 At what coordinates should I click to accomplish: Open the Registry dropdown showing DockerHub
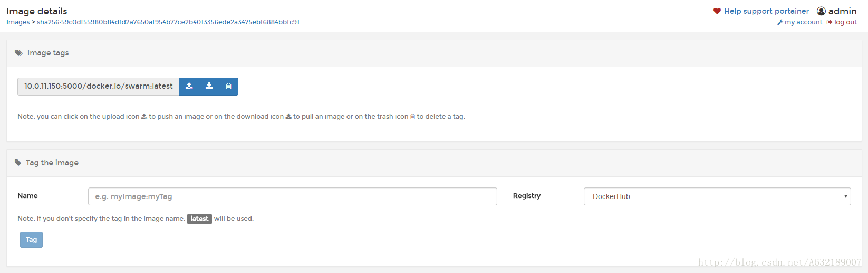(717, 196)
